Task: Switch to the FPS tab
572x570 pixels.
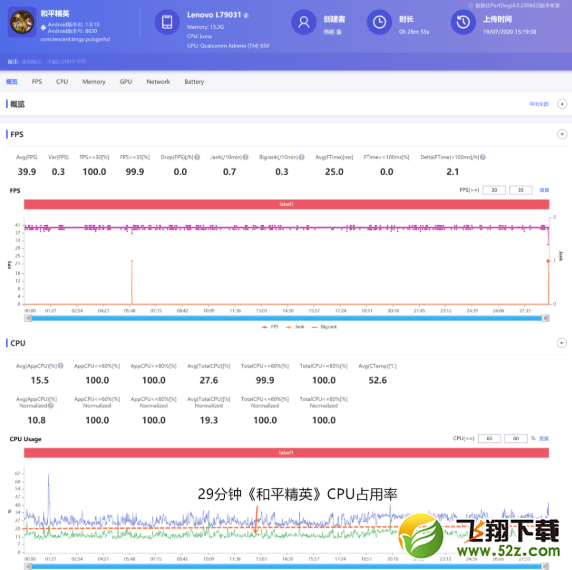Action: click(x=37, y=82)
